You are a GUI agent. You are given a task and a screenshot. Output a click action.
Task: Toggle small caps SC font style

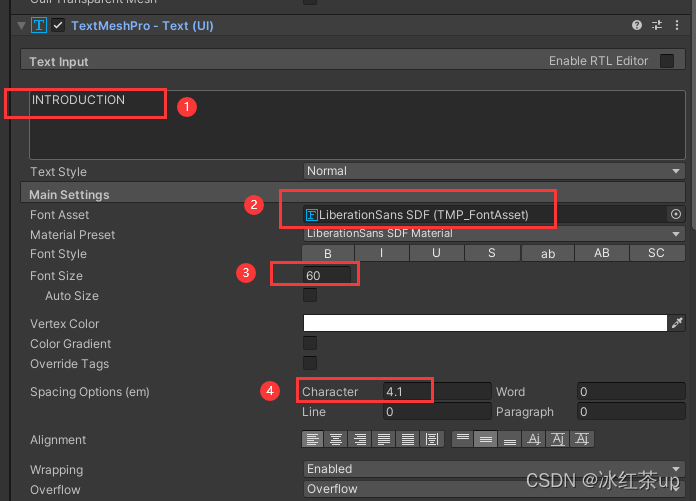(x=656, y=253)
